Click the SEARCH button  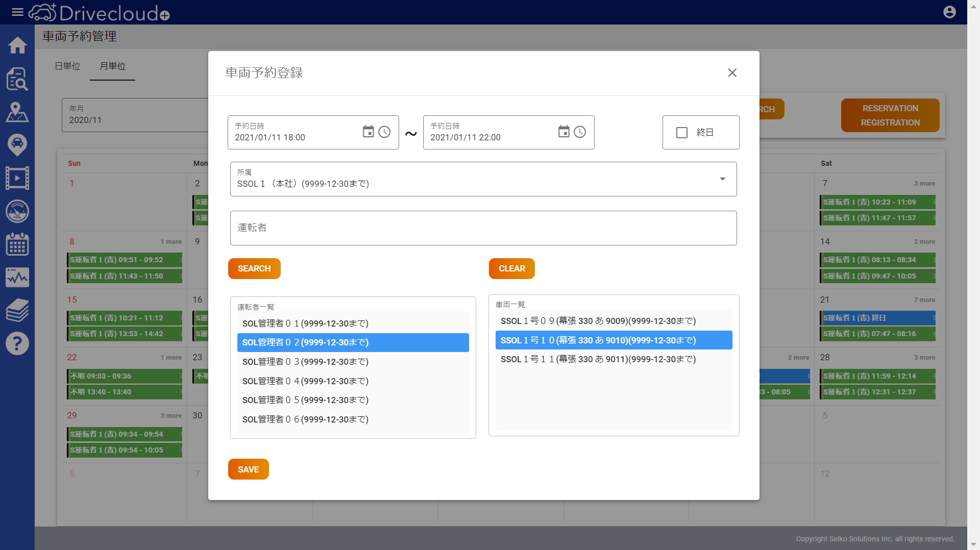click(x=254, y=268)
